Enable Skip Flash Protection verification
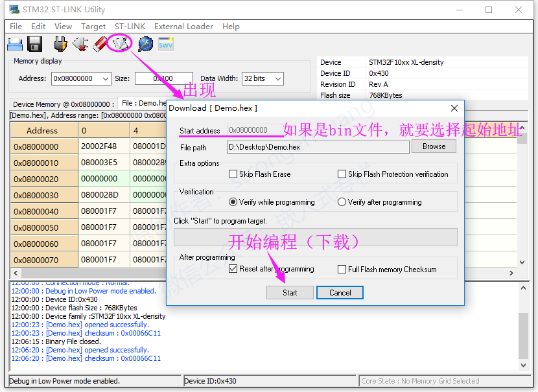Viewport: 538px width, 392px height. click(x=342, y=174)
